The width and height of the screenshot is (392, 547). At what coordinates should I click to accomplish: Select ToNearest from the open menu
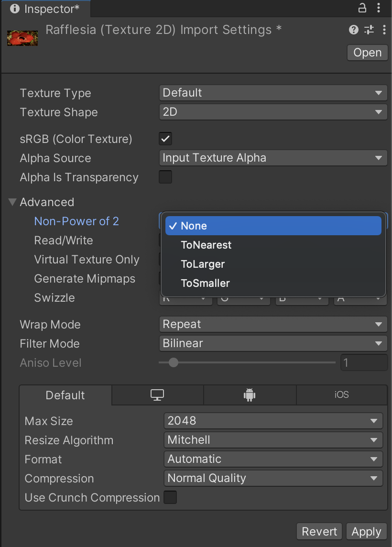click(206, 245)
